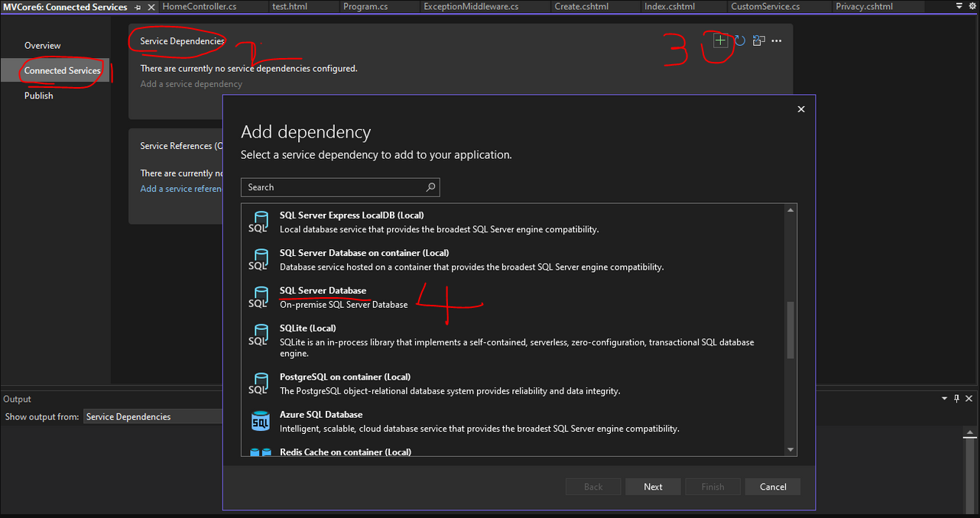The image size is (980, 518).
Task: Close the Output panel
Action: 969,399
